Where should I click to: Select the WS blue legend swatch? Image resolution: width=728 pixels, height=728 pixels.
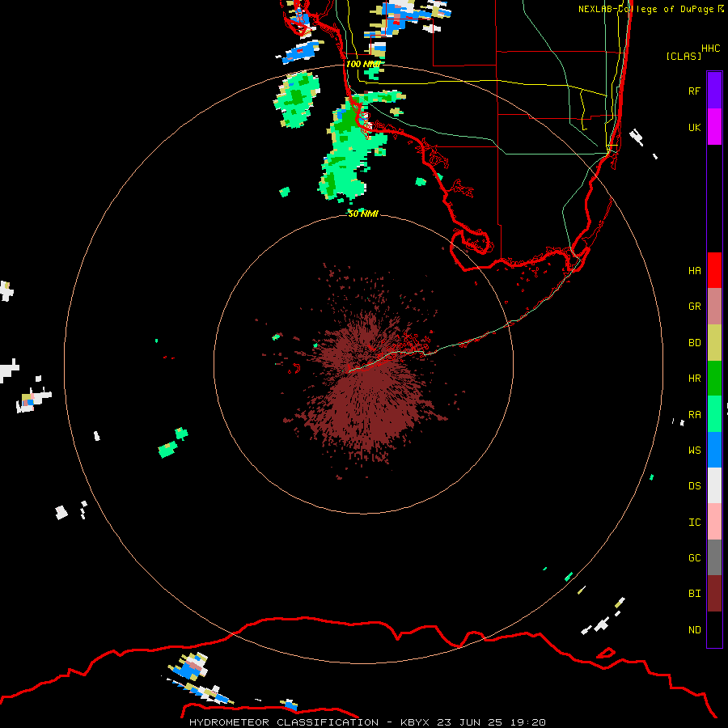click(714, 450)
